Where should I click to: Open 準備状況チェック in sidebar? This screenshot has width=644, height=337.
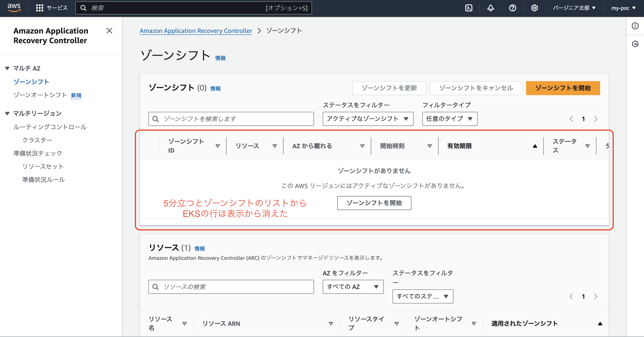click(38, 153)
